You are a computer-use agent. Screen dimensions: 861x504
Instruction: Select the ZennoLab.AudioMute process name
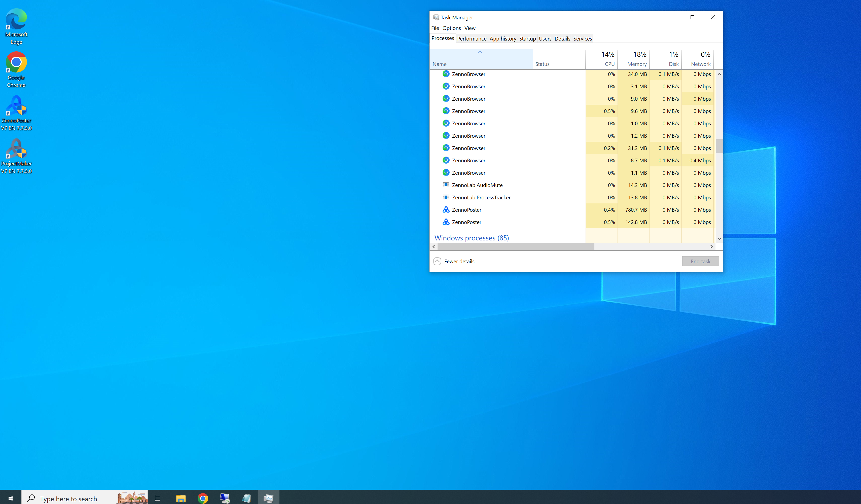click(x=477, y=185)
